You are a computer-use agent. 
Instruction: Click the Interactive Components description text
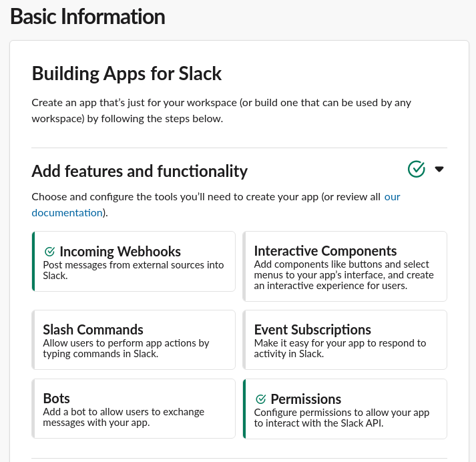[x=344, y=274]
